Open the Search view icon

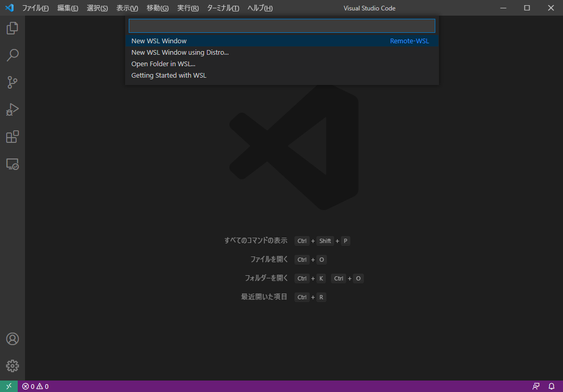[x=12, y=55]
